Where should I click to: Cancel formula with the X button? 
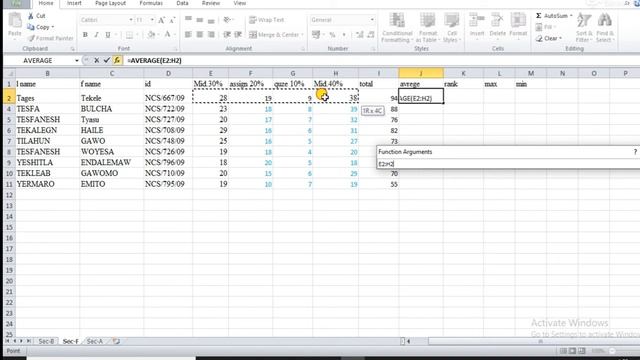pos(96,60)
